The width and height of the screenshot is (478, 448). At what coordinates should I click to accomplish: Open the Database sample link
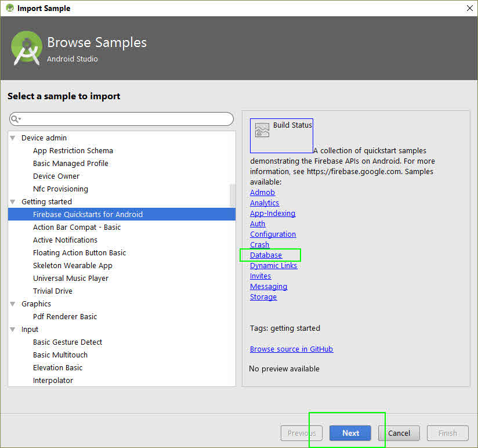click(266, 255)
